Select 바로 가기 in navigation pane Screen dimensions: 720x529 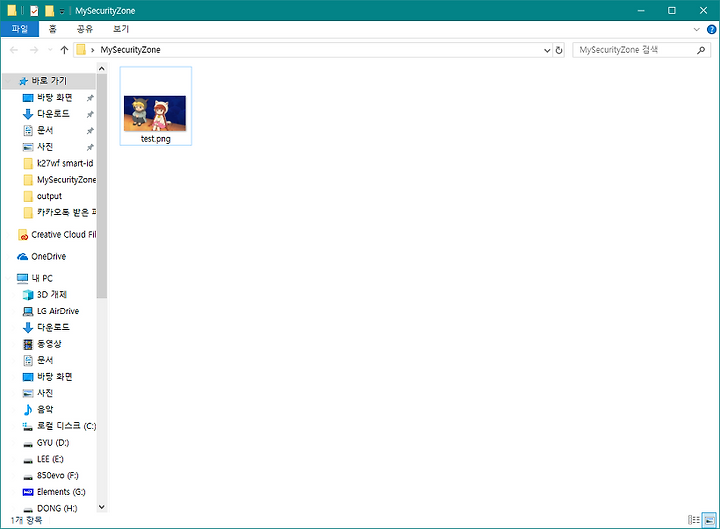(x=49, y=81)
